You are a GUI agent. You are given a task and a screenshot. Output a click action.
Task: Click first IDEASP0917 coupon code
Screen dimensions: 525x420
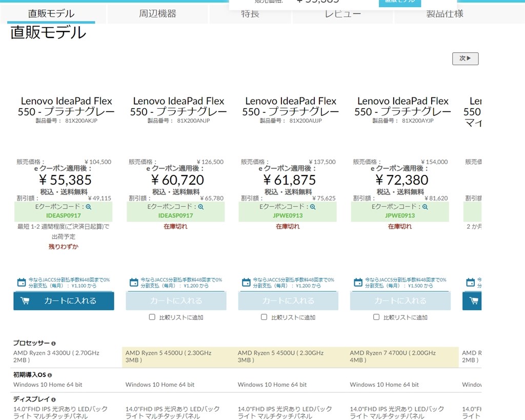(63, 216)
